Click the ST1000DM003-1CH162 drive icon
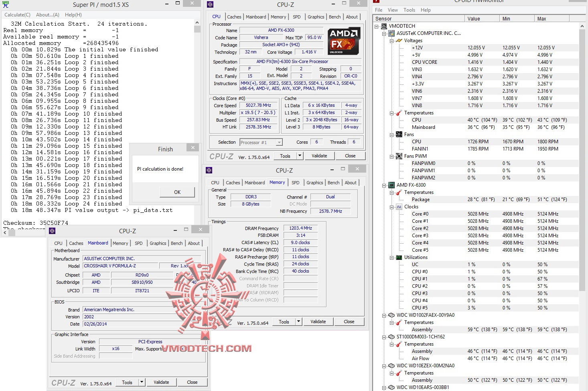The image size is (588, 391). [392, 337]
